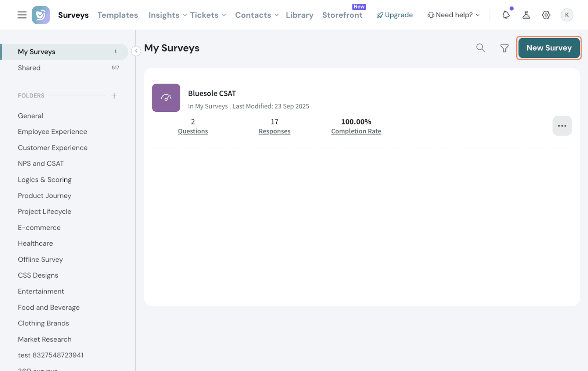The width and height of the screenshot is (588, 371).
Task: Collapse the left sidebar panel
Action: pyautogui.click(x=136, y=51)
